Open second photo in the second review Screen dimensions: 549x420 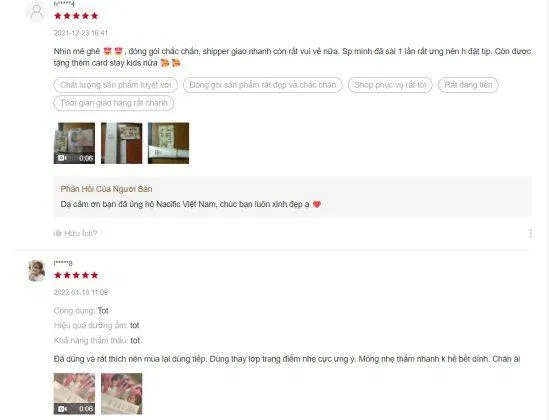(121, 394)
